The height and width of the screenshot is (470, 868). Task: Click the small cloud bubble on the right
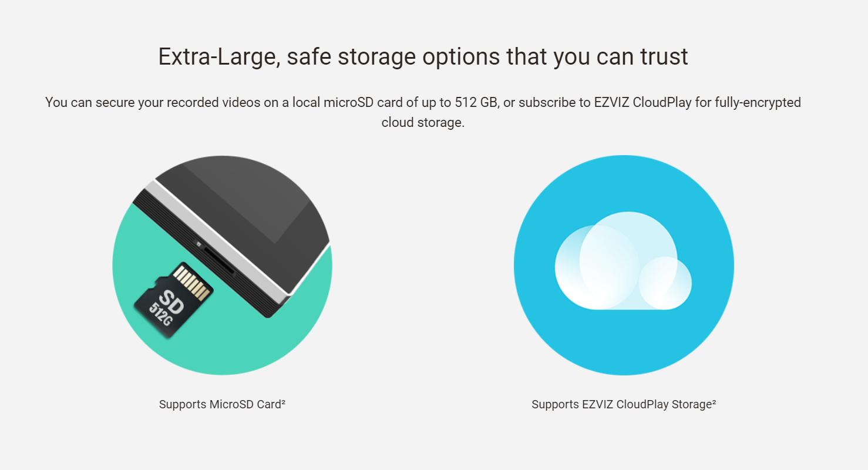[x=665, y=283]
